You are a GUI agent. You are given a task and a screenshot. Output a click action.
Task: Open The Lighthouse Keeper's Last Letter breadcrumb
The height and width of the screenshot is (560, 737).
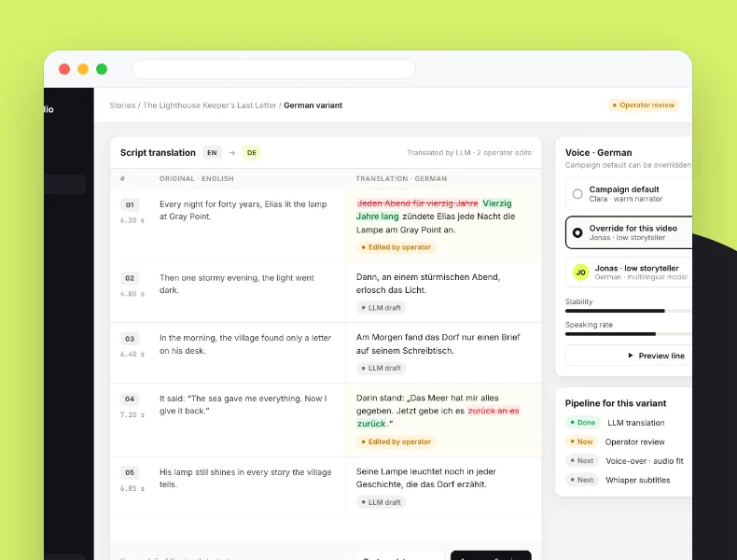point(210,105)
